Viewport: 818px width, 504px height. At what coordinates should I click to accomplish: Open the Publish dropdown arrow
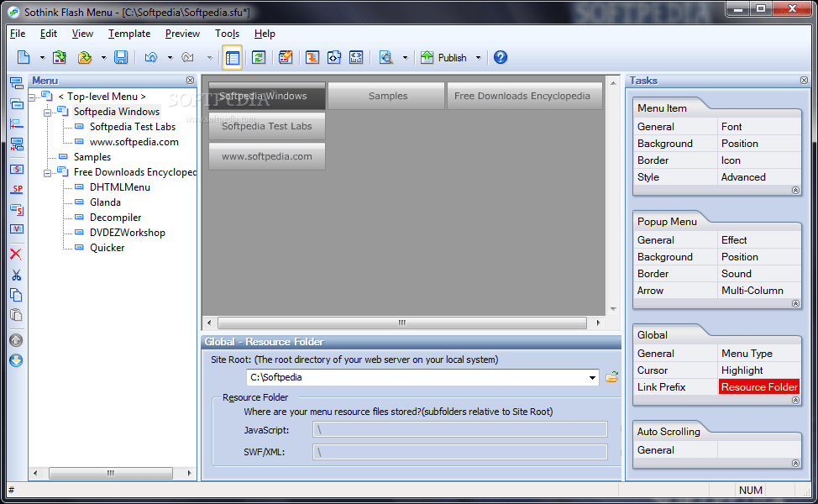(479, 57)
